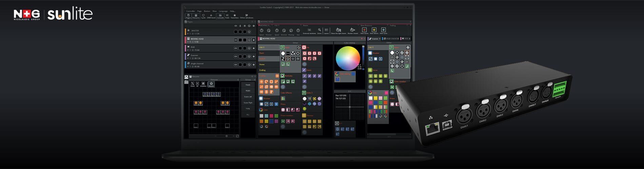Click the Zoom magnifier icon
This screenshot has width=644, height=169.
coord(319,30)
